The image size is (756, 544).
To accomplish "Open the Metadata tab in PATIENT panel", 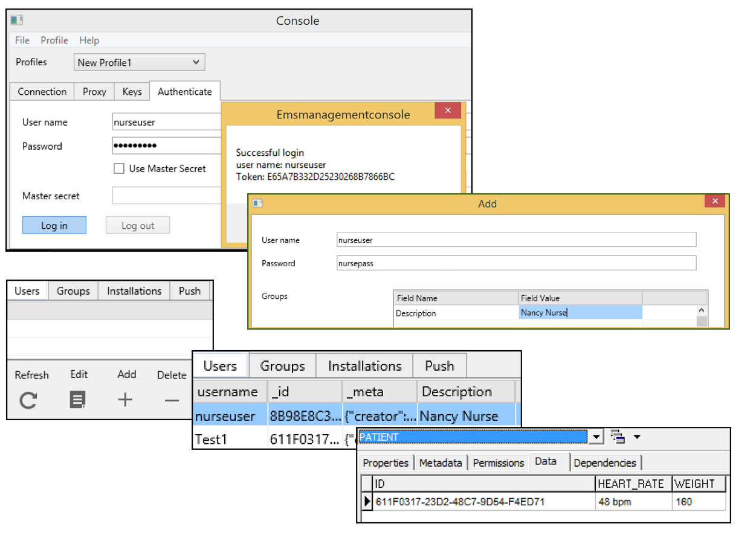I will (441, 463).
